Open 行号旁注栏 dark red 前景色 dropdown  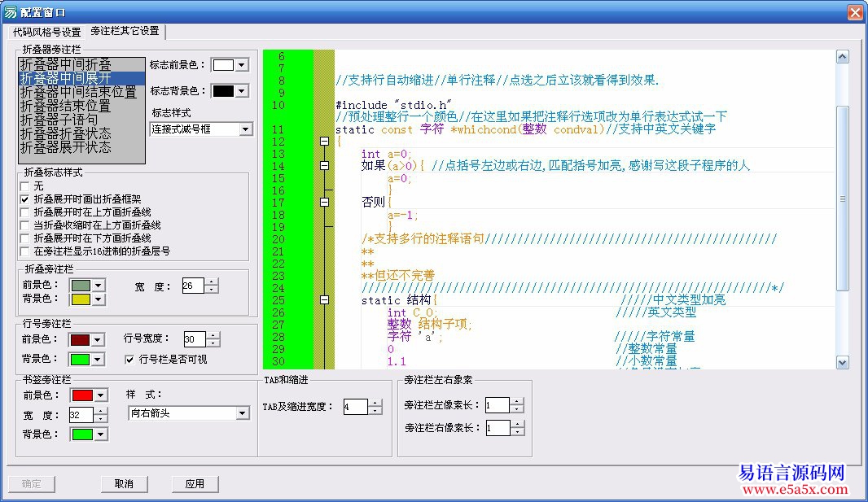98,339
